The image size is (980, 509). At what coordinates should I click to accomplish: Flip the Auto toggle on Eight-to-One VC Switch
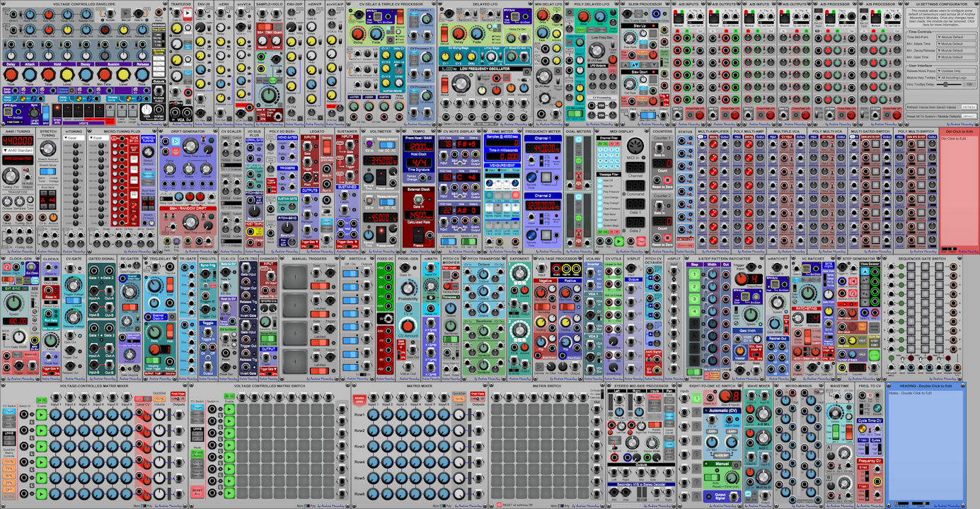[x=713, y=477]
